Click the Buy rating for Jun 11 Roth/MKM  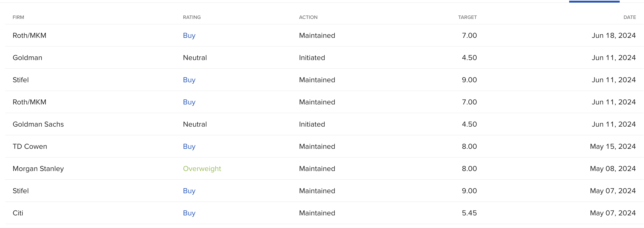189,102
